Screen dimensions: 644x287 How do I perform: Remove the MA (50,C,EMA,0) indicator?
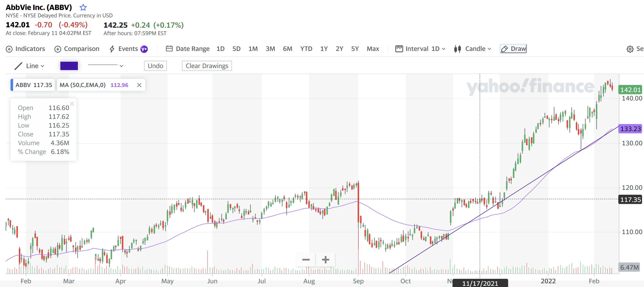click(139, 85)
